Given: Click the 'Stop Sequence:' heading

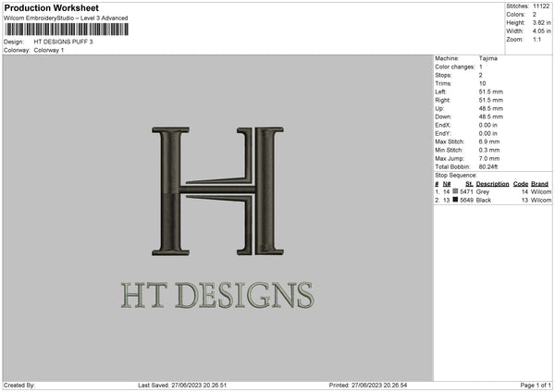Looking at the screenshot, I should click(x=456, y=176).
